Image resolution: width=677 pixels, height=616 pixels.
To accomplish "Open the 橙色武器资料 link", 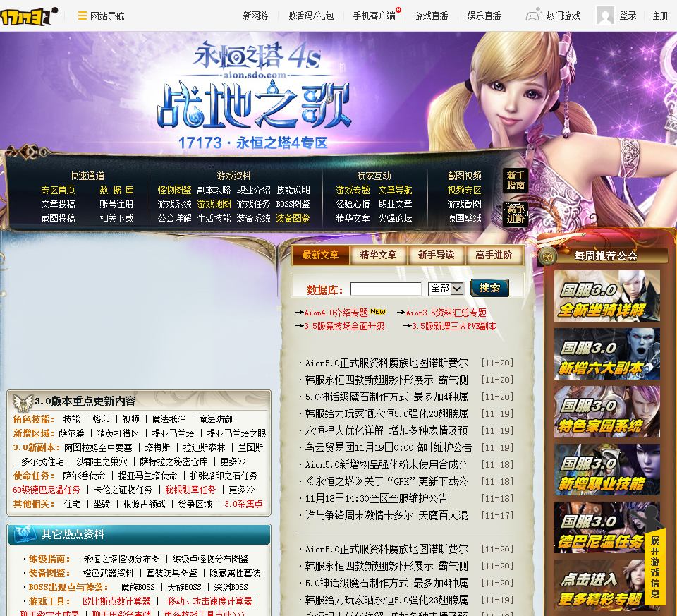I will tap(109, 573).
